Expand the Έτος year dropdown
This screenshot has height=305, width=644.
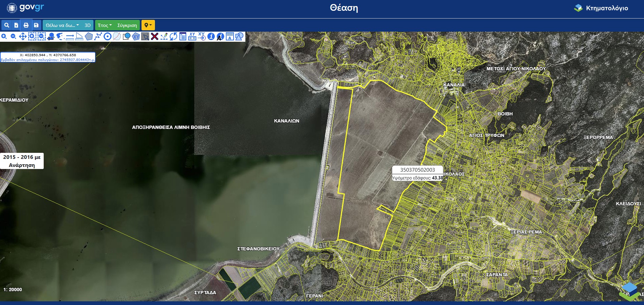pyautogui.click(x=105, y=25)
